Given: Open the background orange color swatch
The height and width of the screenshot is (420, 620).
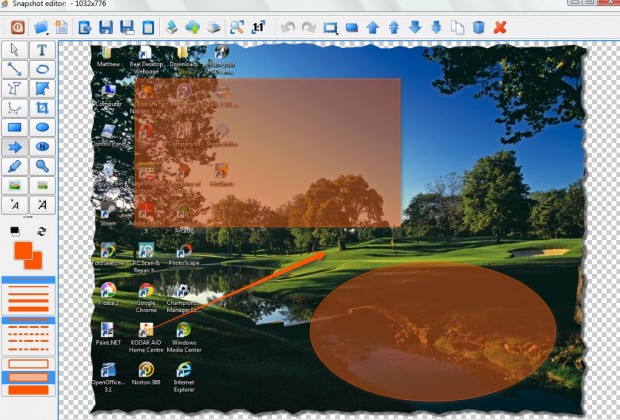Looking at the screenshot, I should point(36,263).
